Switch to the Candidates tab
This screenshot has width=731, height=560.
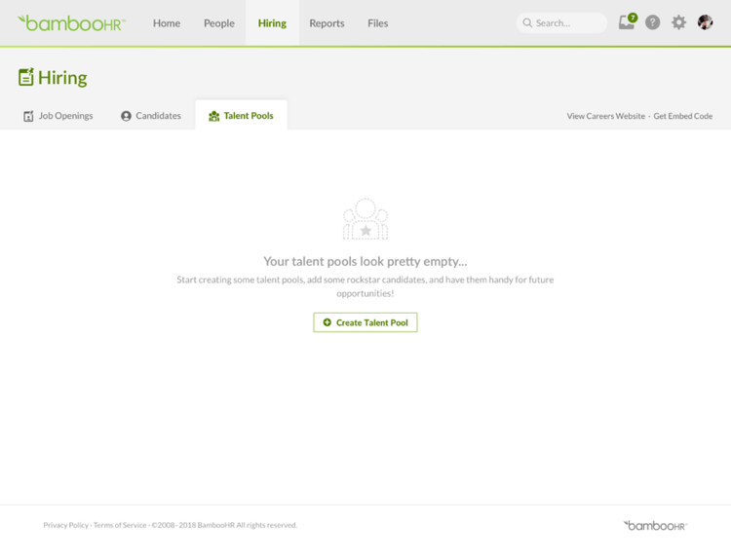(151, 116)
